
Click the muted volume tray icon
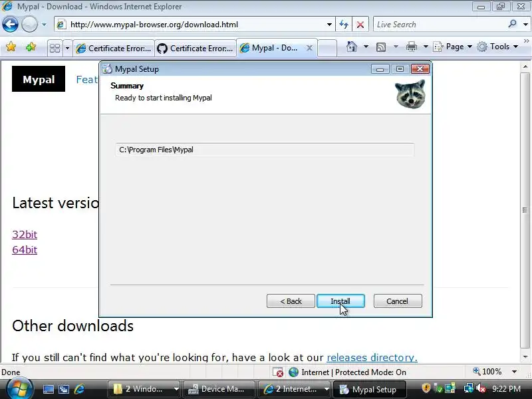pos(481,388)
